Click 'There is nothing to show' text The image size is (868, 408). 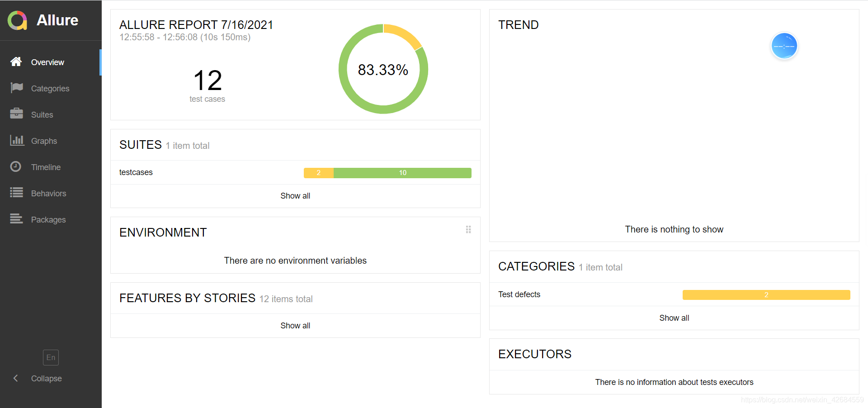click(x=674, y=229)
